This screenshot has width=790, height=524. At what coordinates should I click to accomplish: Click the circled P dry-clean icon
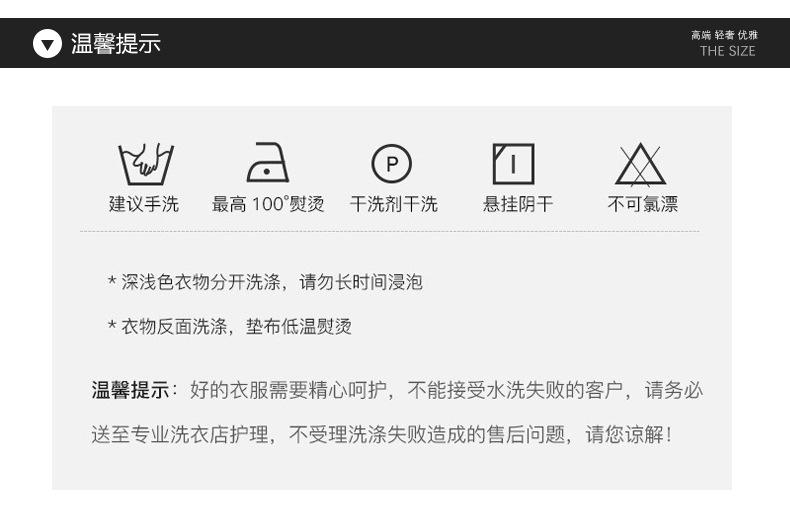tap(391, 163)
